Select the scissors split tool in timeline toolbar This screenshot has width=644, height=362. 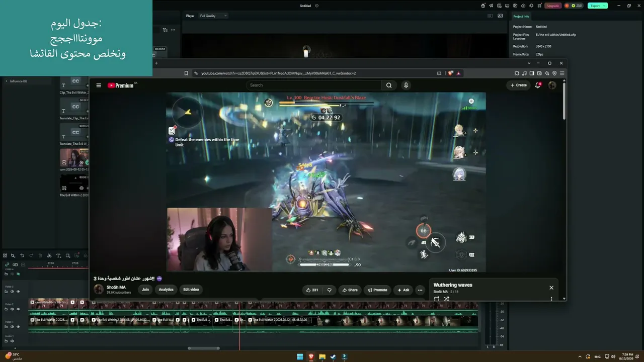coord(49,255)
